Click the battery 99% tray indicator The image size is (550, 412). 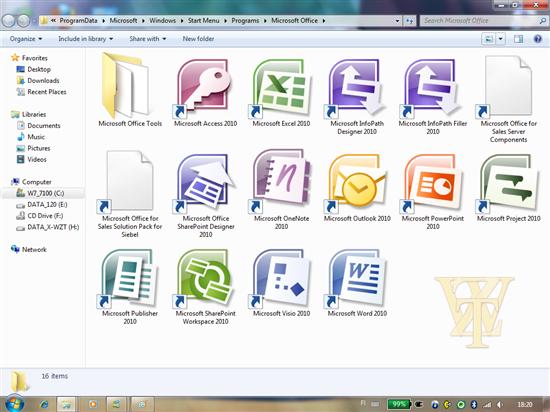pos(398,404)
